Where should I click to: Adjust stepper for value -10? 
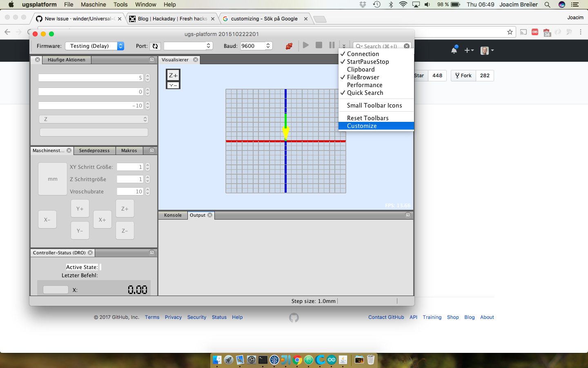click(x=148, y=105)
